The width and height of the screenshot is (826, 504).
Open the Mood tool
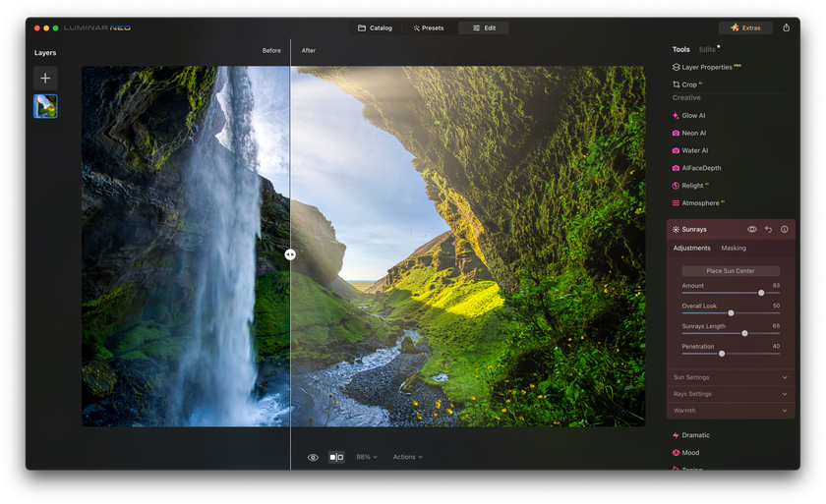(x=686, y=453)
